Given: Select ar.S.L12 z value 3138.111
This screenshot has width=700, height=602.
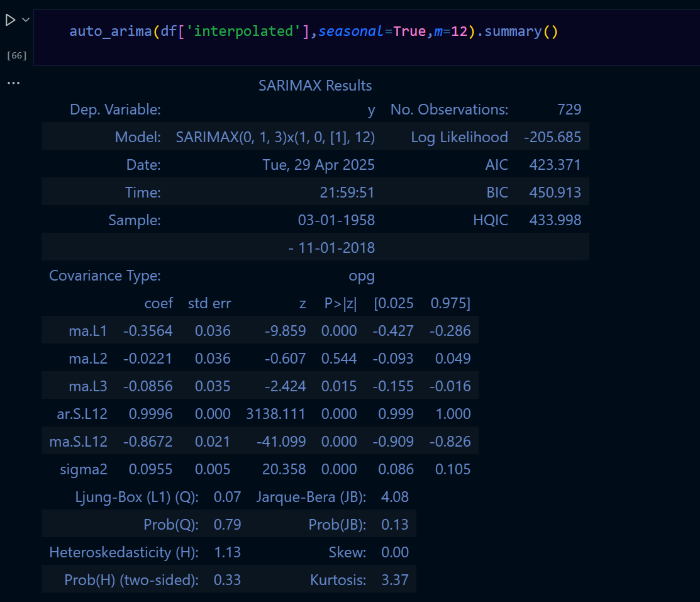Looking at the screenshot, I should pos(275,414).
